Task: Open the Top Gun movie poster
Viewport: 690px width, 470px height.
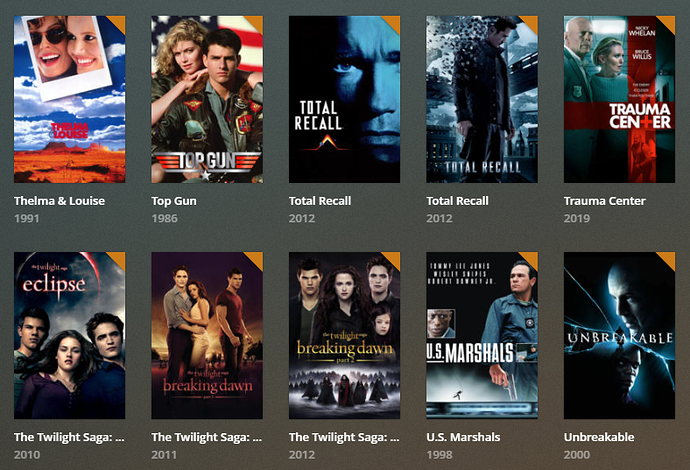Action: (207, 99)
